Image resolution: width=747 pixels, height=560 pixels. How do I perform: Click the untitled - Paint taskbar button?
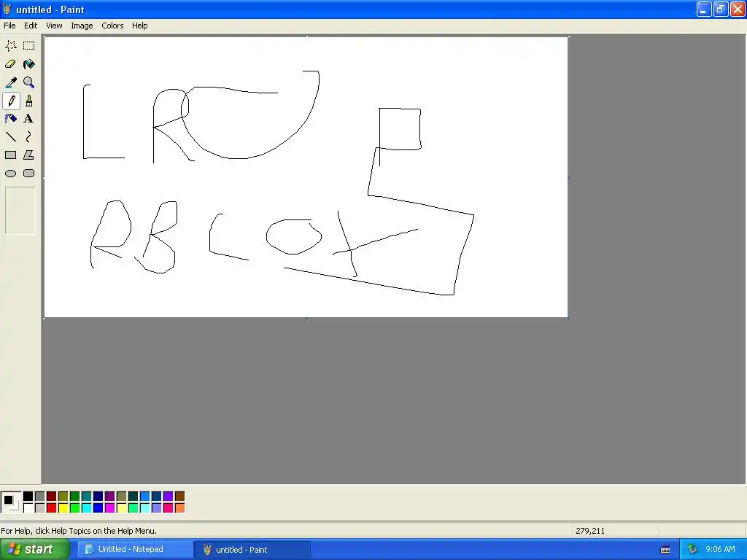point(252,550)
